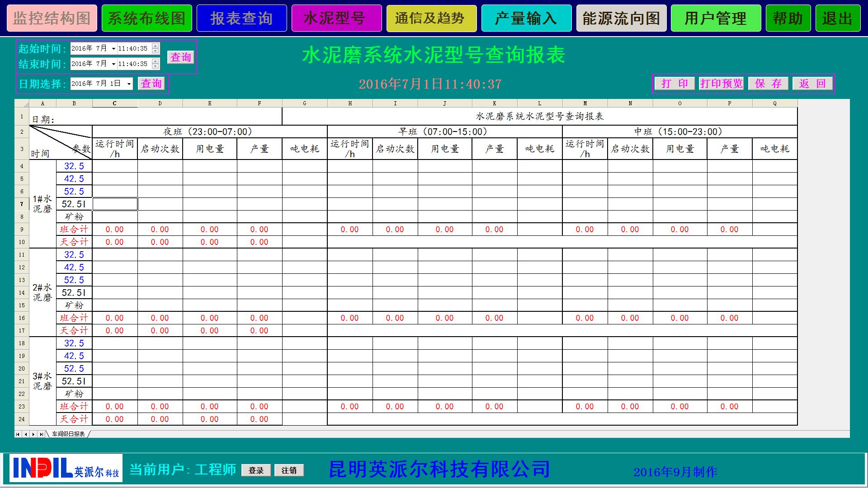
Task: Expand the 日期选择 date picker dropdown
Action: [129, 84]
